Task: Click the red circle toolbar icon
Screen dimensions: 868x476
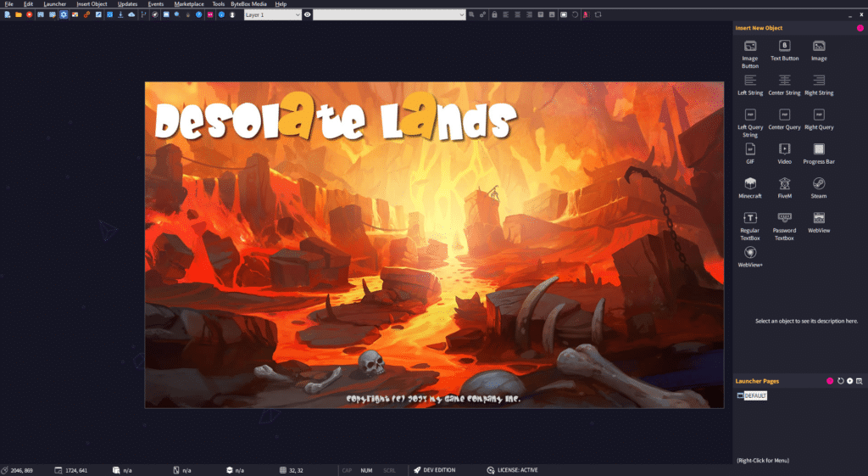Action: click(30, 15)
